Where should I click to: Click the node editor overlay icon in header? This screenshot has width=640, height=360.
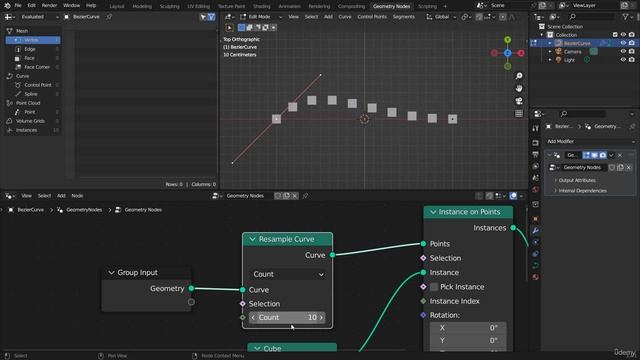coord(513,196)
